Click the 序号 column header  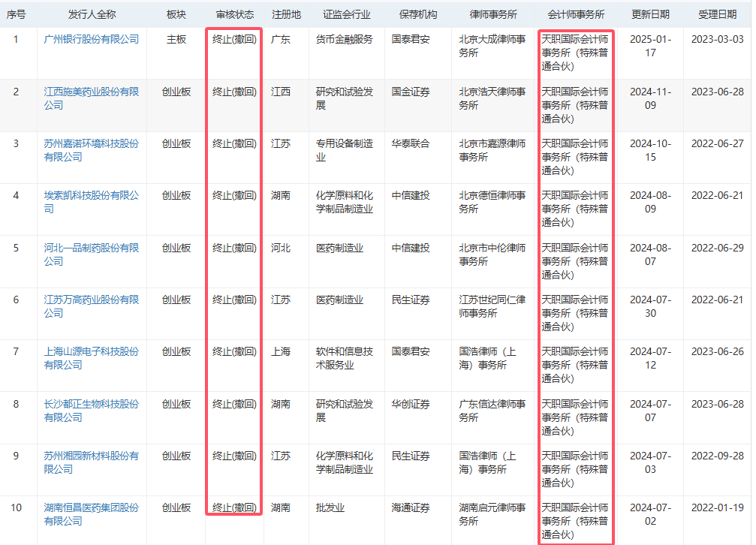click(x=16, y=14)
